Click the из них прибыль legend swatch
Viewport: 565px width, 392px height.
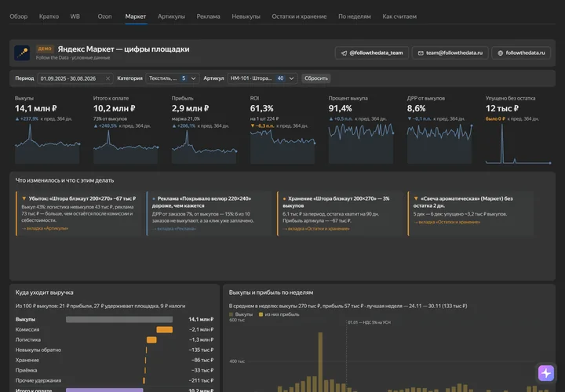[261, 314]
